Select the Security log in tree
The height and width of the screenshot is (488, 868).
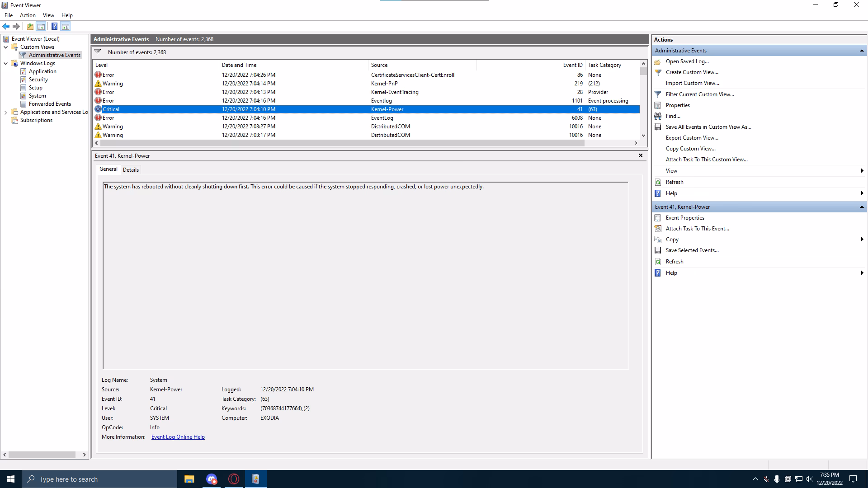(38, 80)
